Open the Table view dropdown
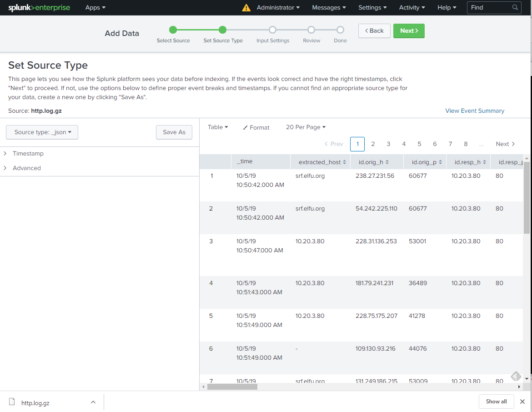This screenshot has height=412, width=532. pos(218,127)
